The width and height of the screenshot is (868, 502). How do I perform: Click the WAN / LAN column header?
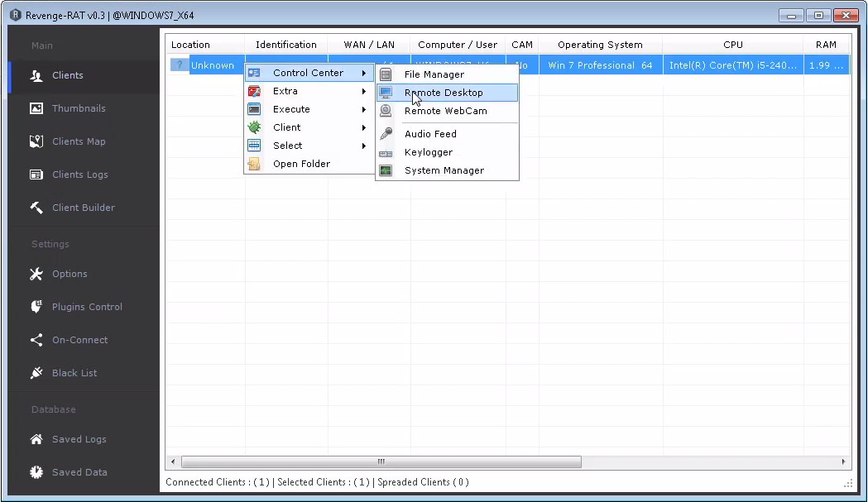pos(369,45)
